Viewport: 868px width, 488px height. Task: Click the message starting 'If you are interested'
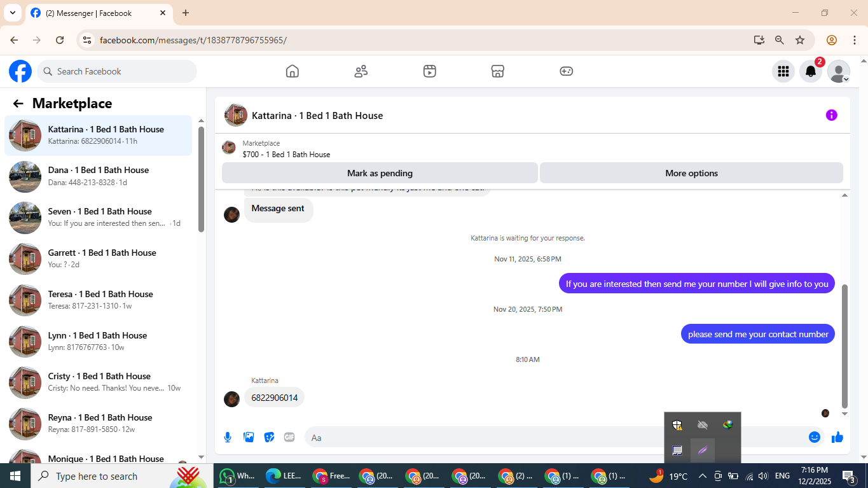pyautogui.click(x=697, y=284)
